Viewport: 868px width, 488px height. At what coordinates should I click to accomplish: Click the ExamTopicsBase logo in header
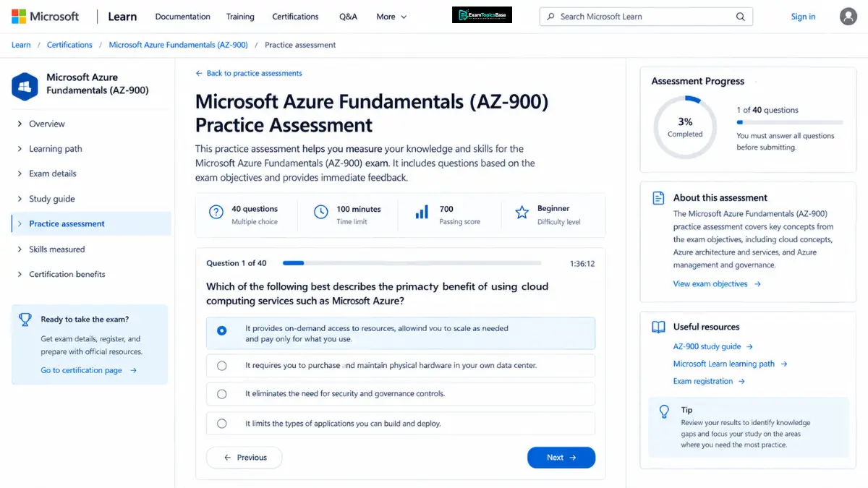coord(482,15)
